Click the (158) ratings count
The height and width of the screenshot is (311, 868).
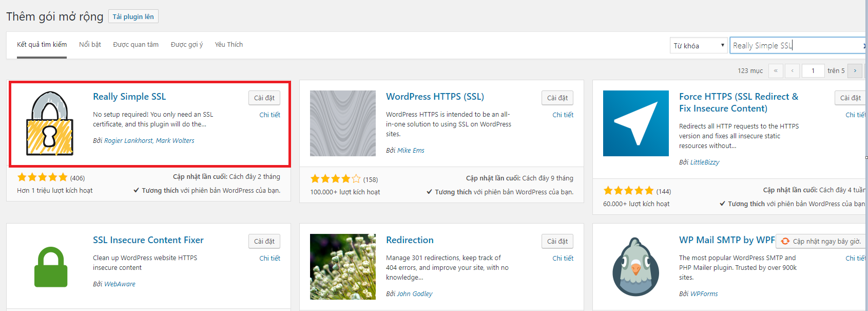(x=371, y=179)
